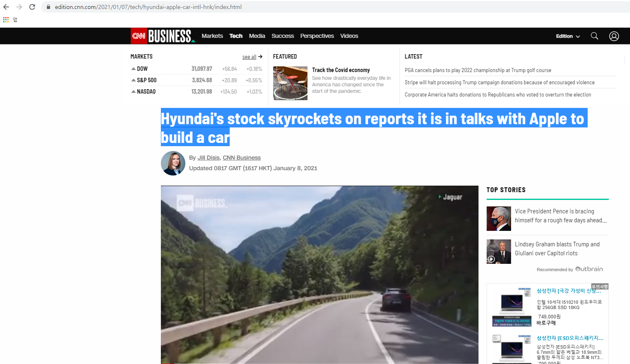The width and height of the screenshot is (630, 364).
Task: Open the Tech menu item
Action: pyautogui.click(x=236, y=36)
